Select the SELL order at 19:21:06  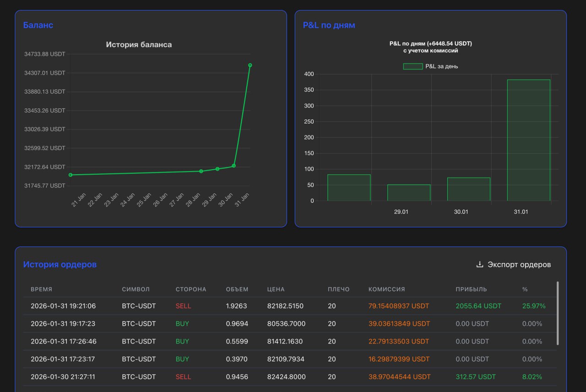(183, 306)
